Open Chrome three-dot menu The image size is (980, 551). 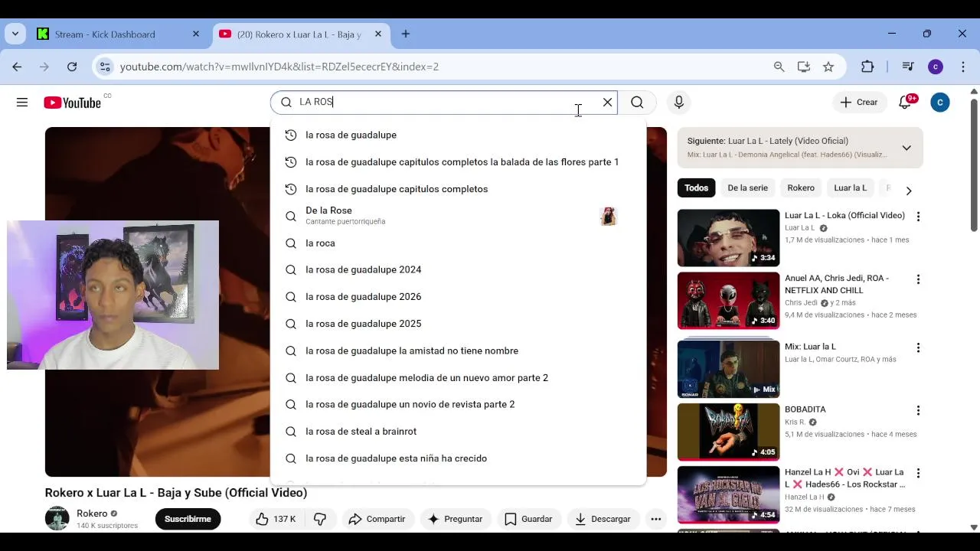click(x=963, y=67)
